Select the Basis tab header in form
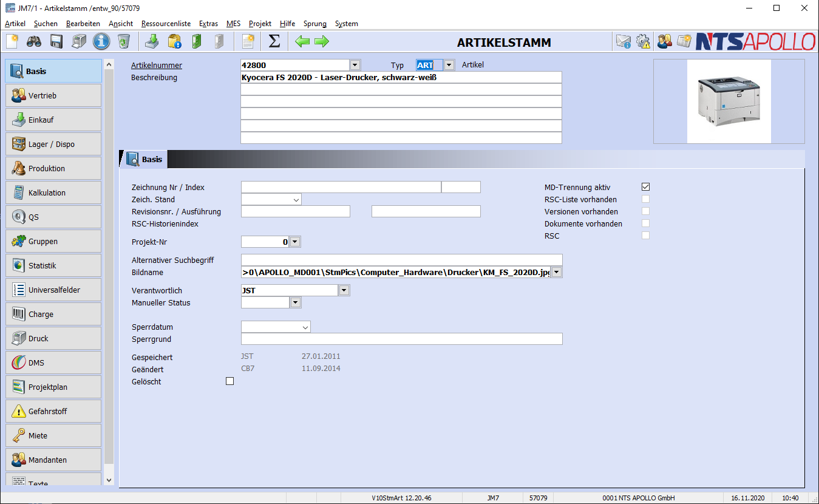The width and height of the screenshot is (819, 504). point(144,159)
